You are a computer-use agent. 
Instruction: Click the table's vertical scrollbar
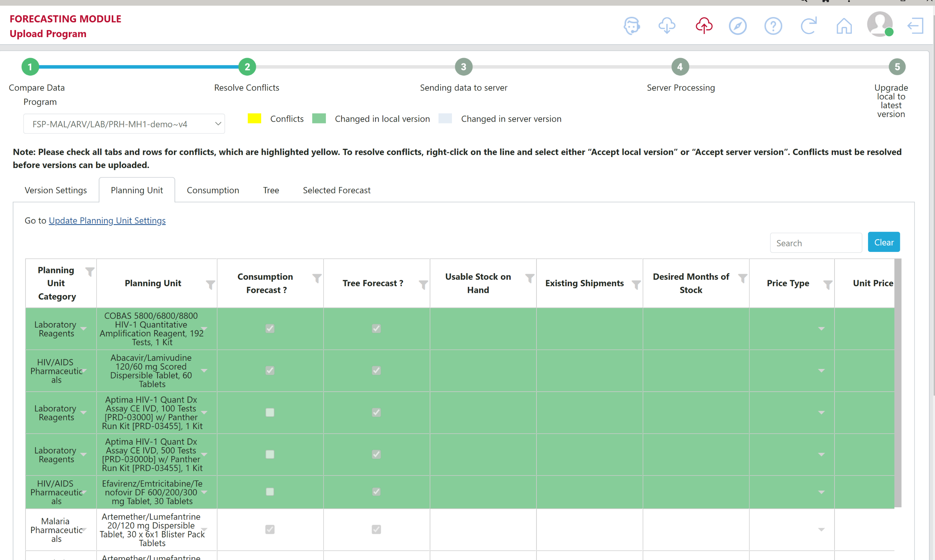(898, 383)
